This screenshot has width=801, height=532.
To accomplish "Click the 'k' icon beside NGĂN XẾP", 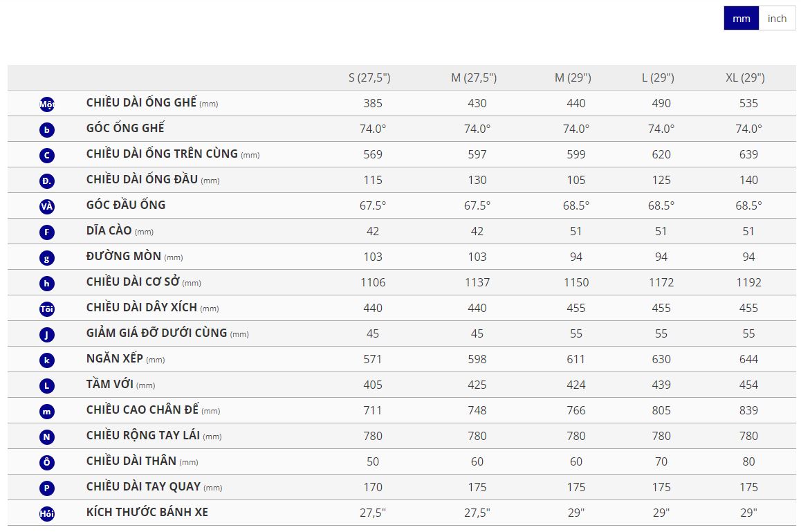I will tap(47, 360).
